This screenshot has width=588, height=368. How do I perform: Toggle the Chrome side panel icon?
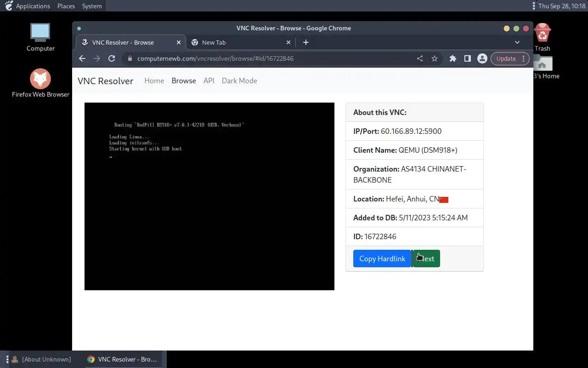467,58
